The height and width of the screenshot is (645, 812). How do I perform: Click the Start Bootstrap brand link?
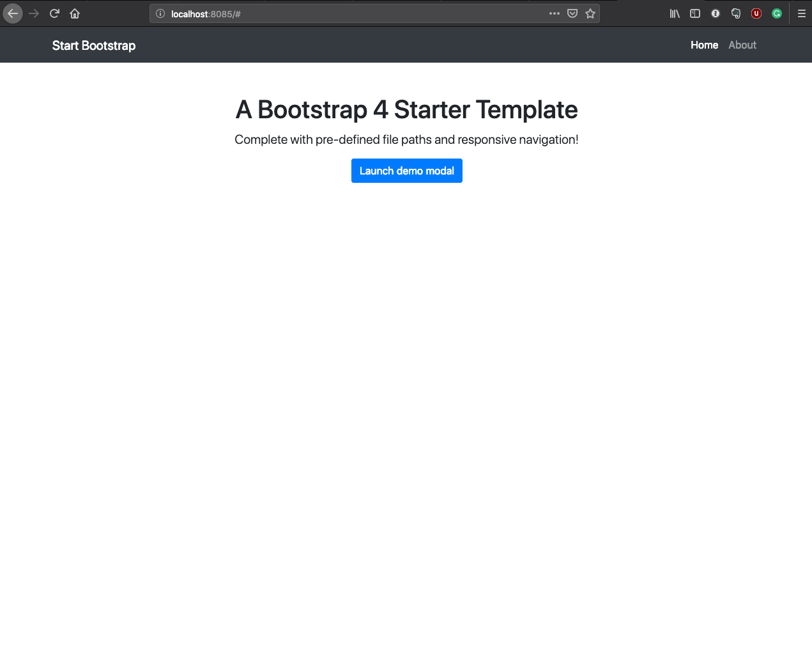pyautogui.click(x=94, y=45)
